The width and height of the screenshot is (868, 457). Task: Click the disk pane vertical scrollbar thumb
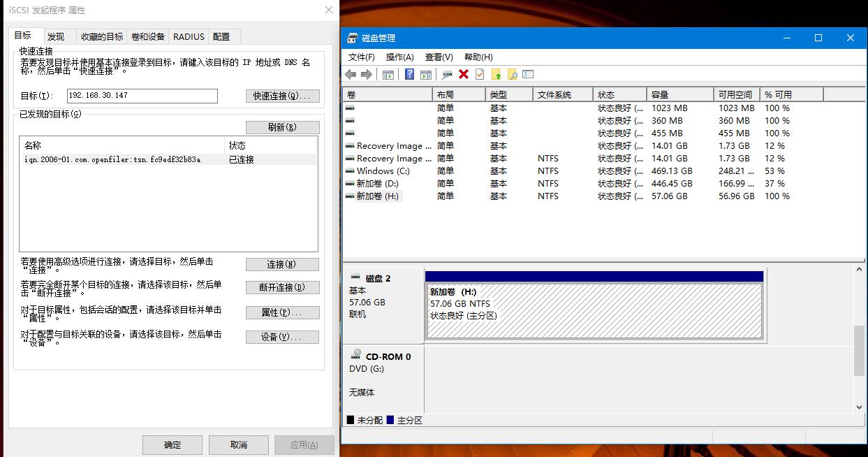point(860,350)
